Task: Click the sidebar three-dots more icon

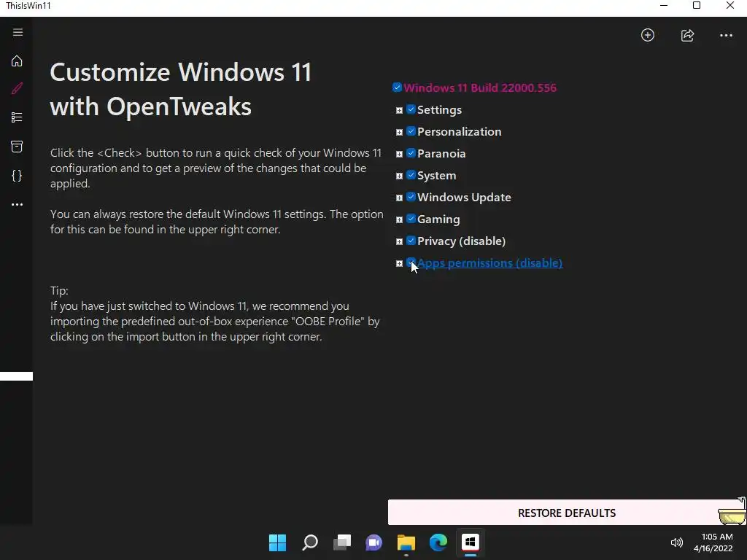Action: tap(17, 204)
